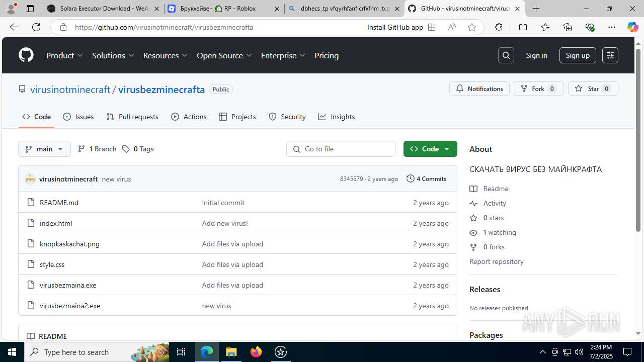Image resolution: width=644 pixels, height=362 pixels.
Task: View the 1 Branch link
Action: [x=97, y=149]
